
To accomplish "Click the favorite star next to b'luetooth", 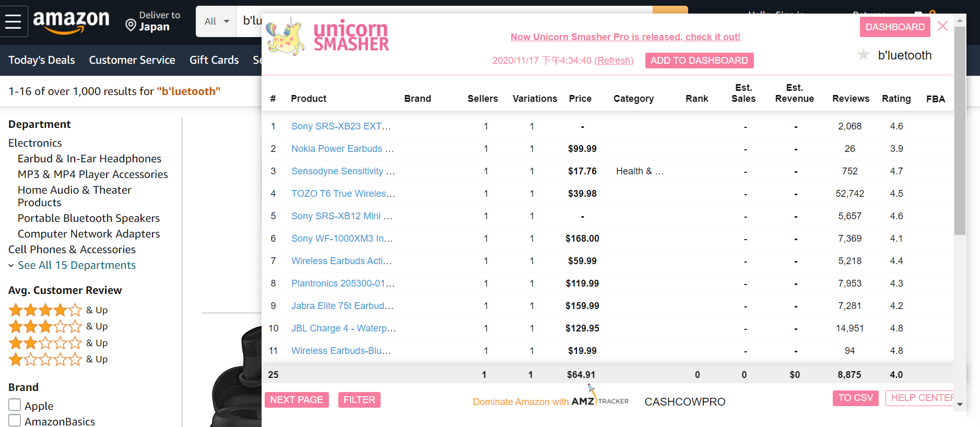I will [x=864, y=55].
